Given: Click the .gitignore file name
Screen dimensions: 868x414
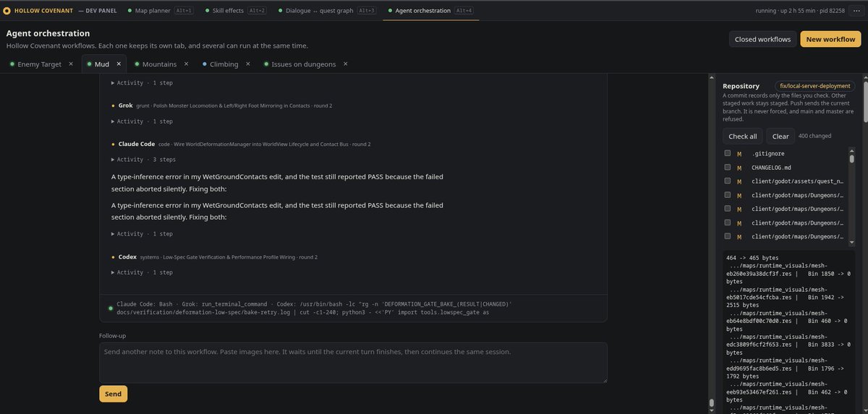Looking at the screenshot, I should [768, 154].
